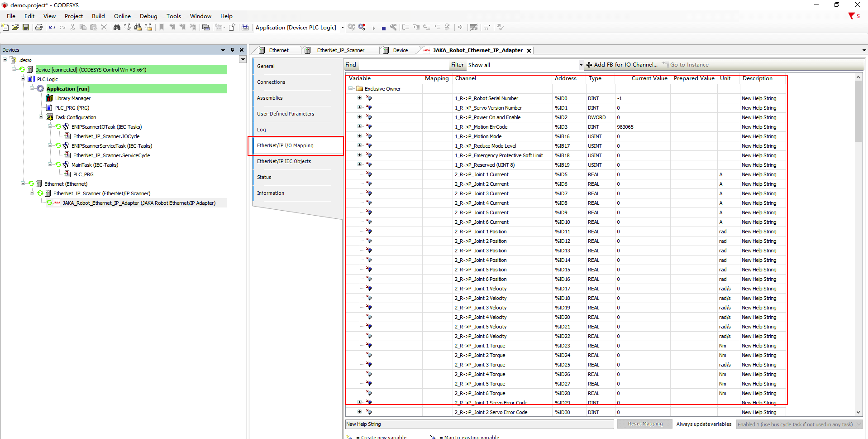Collapse the Task Configuration tree node
Image resolution: width=868 pixels, height=439 pixels.
[41, 117]
